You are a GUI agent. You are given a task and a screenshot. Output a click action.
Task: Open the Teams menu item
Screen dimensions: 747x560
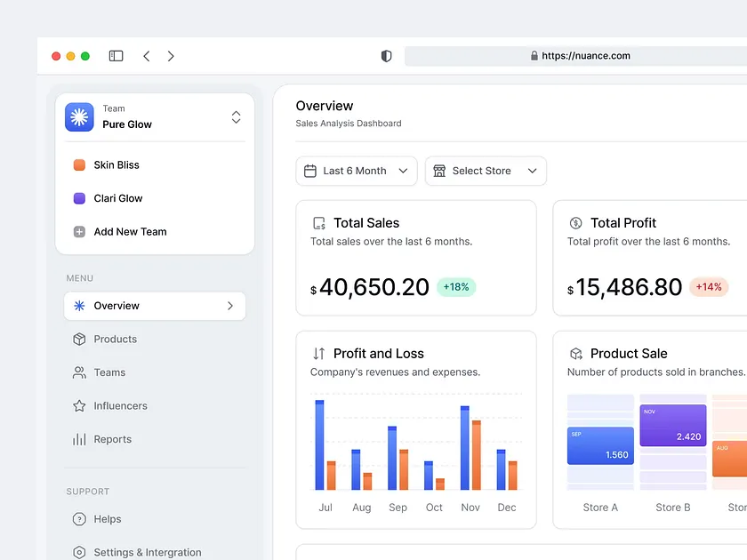(x=155, y=372)
